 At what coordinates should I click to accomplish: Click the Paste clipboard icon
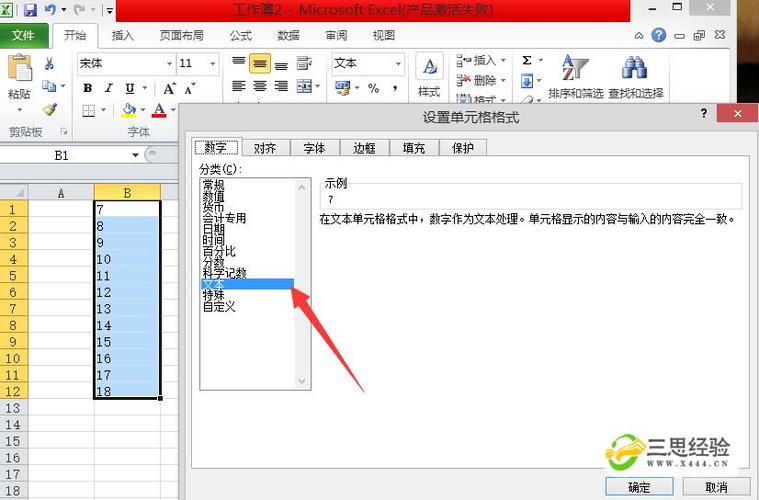pyautogui.click(x=19, y=68)
